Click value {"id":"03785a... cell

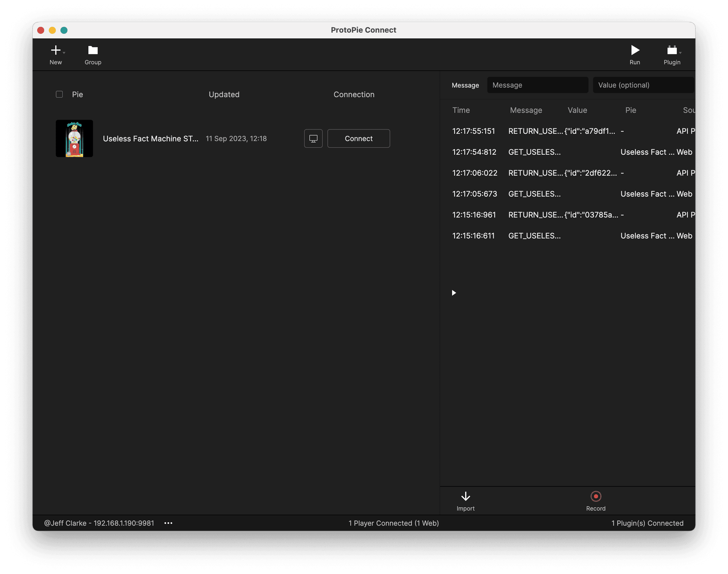pyautogui.click(x=591, y=215)
